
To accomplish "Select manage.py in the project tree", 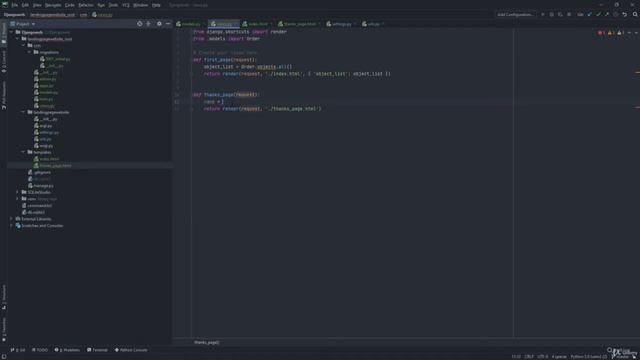I will click(44, 186).
